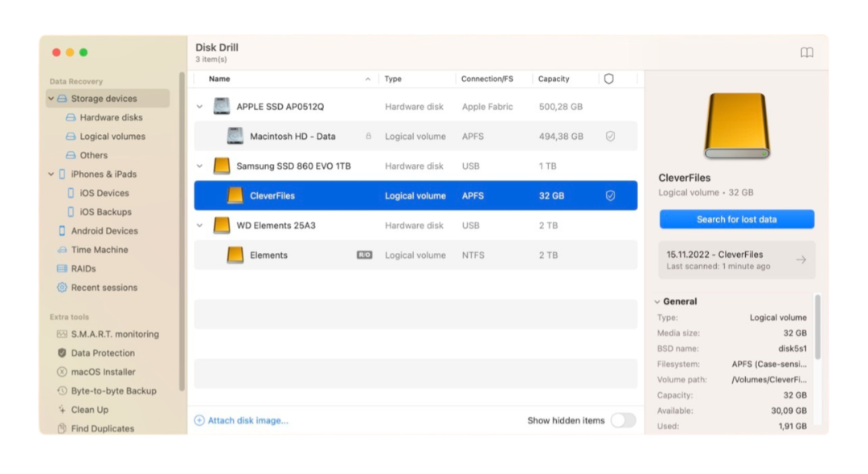Image resolution: width=868 pixels, height=474 pixels.
Task: Click the Time Machine icon
Action: (x=62, y=250)
